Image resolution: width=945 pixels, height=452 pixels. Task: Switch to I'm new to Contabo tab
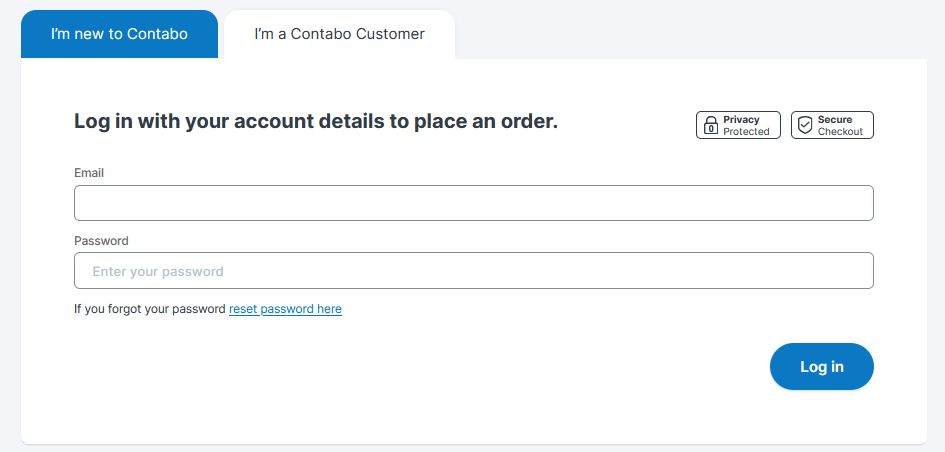click(x=119, y=34)
